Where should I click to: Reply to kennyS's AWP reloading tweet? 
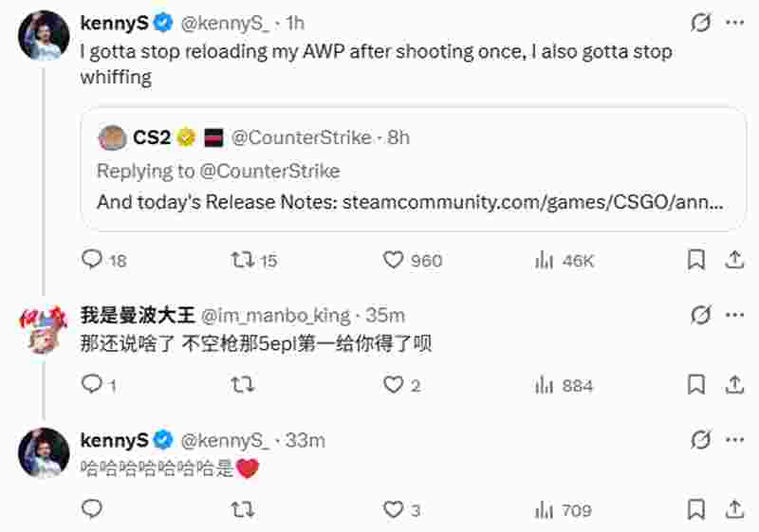click(x=92, y=259)
